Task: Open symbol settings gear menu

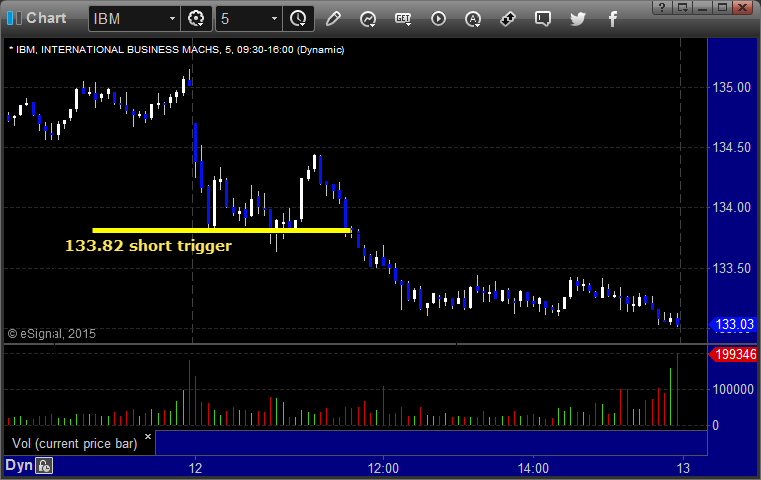Action: [x=196, y=19]
